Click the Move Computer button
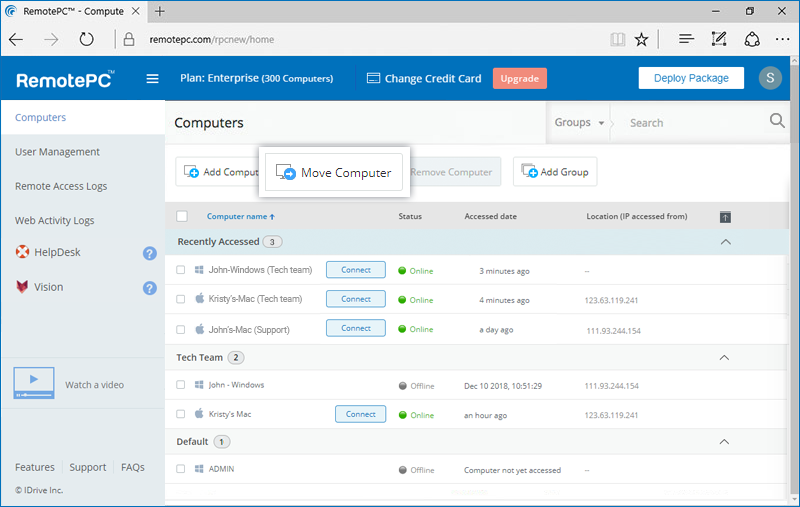Image resolution: width=800 pixels, height=507 pixels. click(x=334, y=172)
